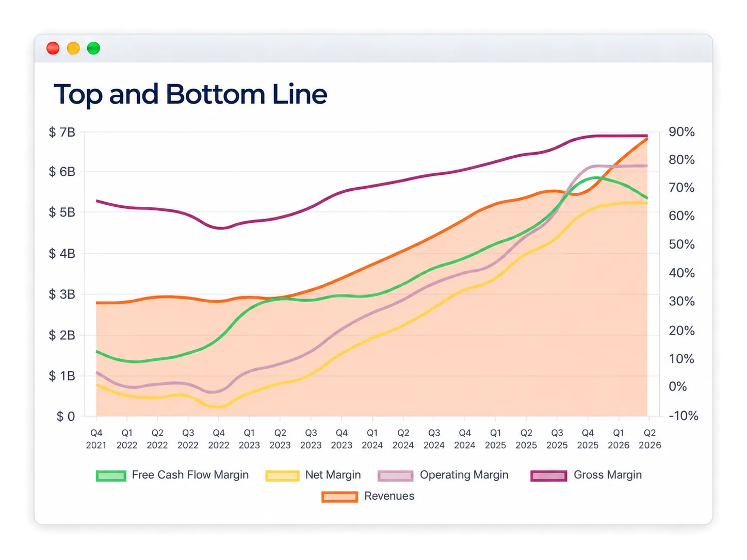Click the Q4 2021 x-axis label
The image size is (747, 560).
96,439
